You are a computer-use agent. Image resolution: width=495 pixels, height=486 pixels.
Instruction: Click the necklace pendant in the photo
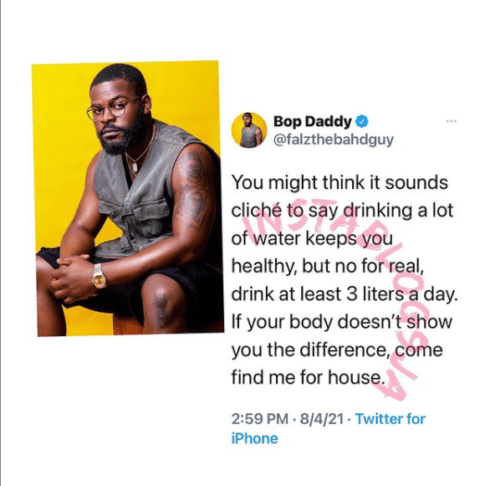134,167
